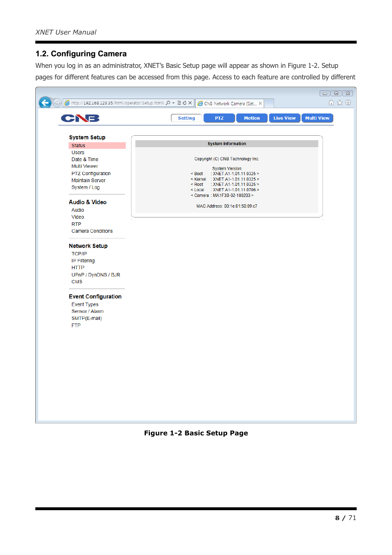Open Event Types page
Image resolution: width=392 pixels, height=555 pixels.
[85, 305]
